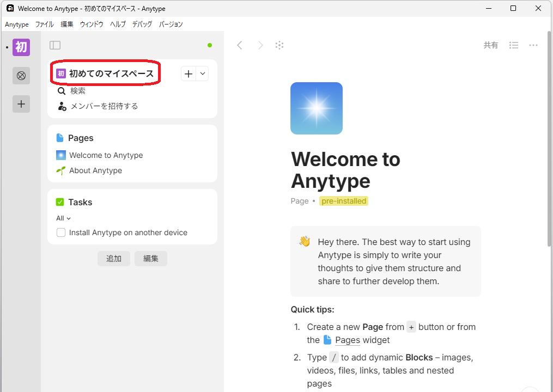Click the blue Pages widget icon
This screenshot has width=553, height=392.
60,138
